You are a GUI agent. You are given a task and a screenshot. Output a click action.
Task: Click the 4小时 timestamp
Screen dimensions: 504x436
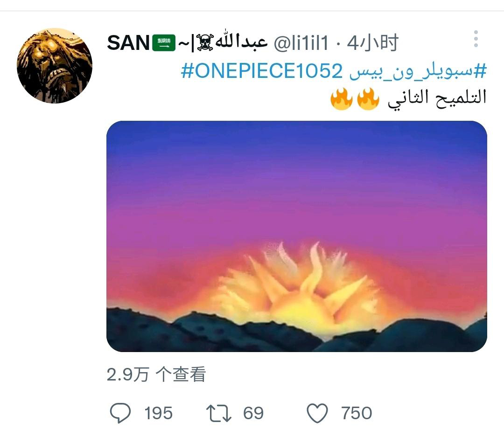(x=372, y=43)
